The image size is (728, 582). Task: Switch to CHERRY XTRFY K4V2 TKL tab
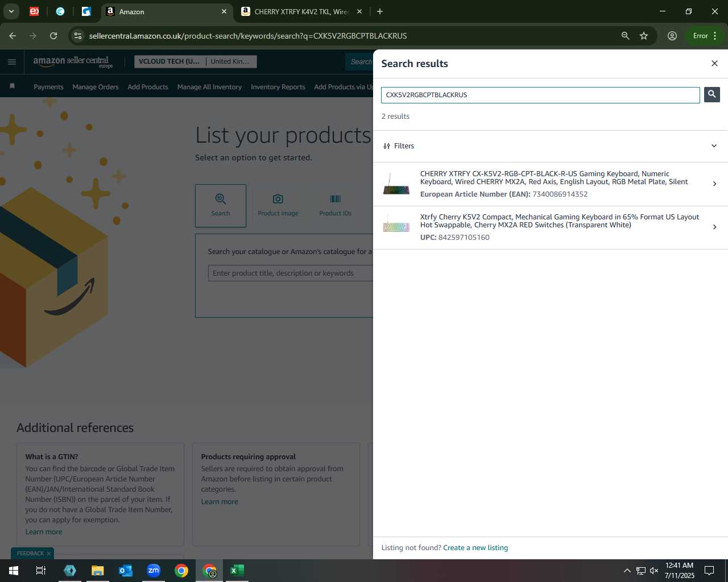click(301, 11)
